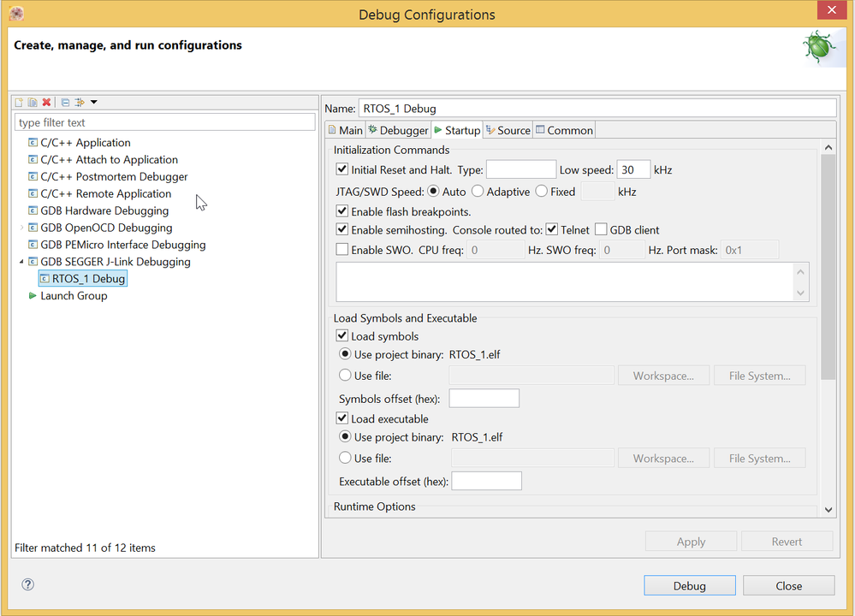855x616 pixels.
Task: Delete selected launch configuration with red X
Action: 46,103
